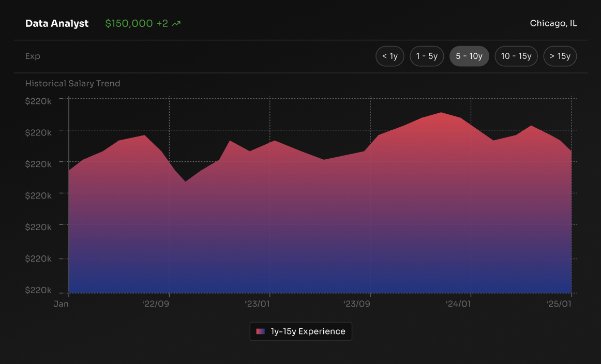Click the 1y-15y Experience legend label

pos(308,331)
